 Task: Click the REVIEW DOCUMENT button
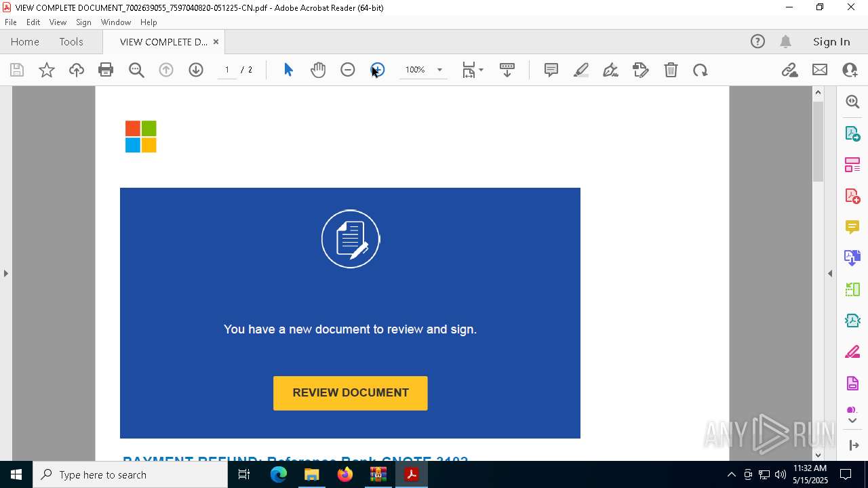pos(351,393)
